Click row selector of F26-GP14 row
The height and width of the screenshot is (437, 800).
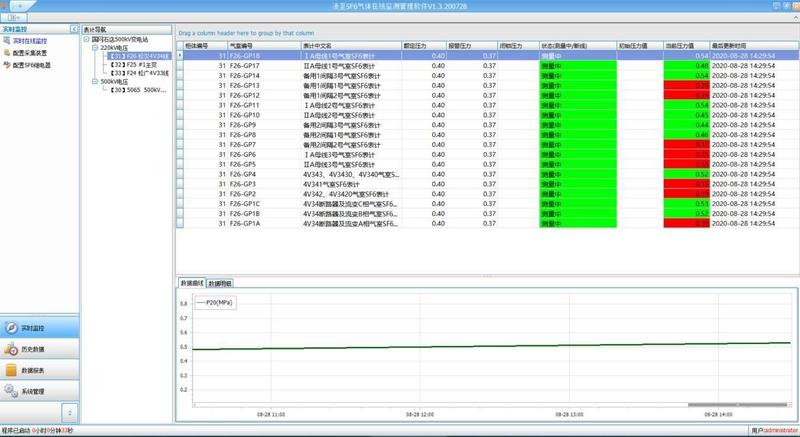click(180, 75)
